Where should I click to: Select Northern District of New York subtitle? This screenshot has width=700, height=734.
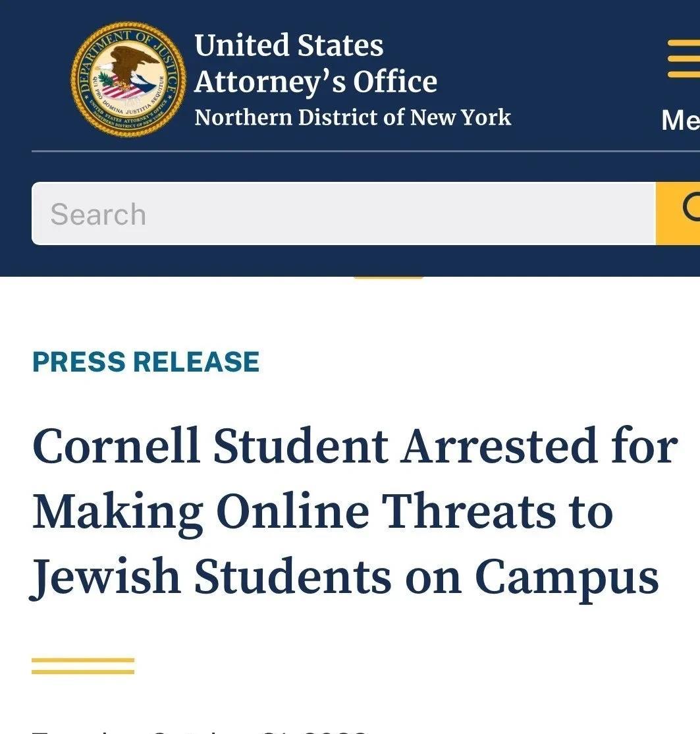point(353,117)
